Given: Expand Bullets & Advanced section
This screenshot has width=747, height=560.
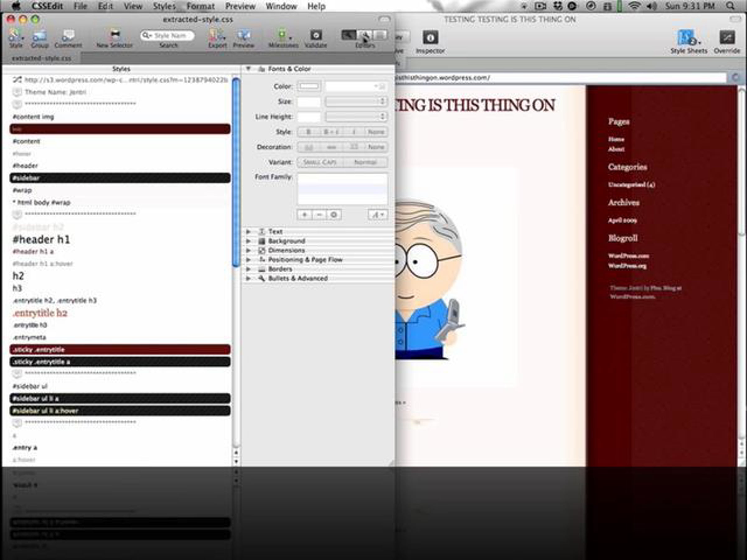Looking at the screenshot, I should pos(248,278).
